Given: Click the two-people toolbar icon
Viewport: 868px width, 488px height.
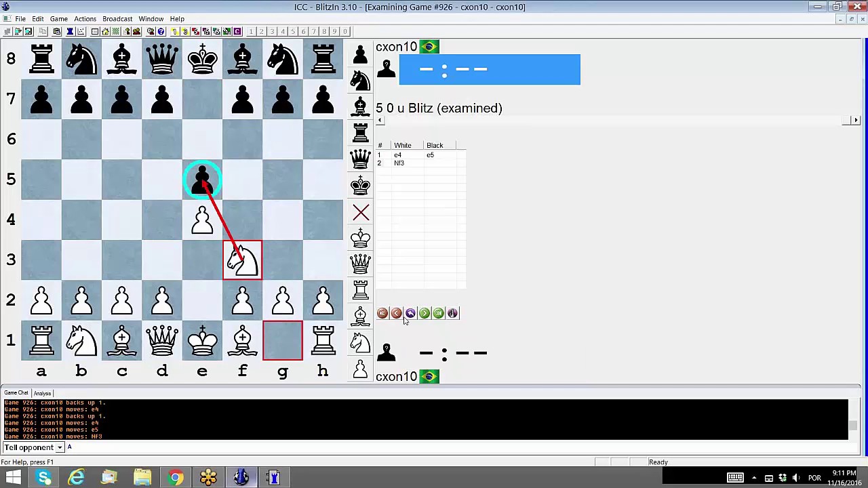Looking at the screenshot, I should coord(137,31).
